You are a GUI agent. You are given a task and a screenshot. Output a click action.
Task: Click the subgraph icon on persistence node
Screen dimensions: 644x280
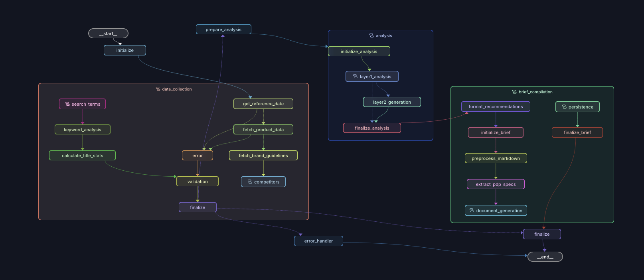(x=564, y=106)
